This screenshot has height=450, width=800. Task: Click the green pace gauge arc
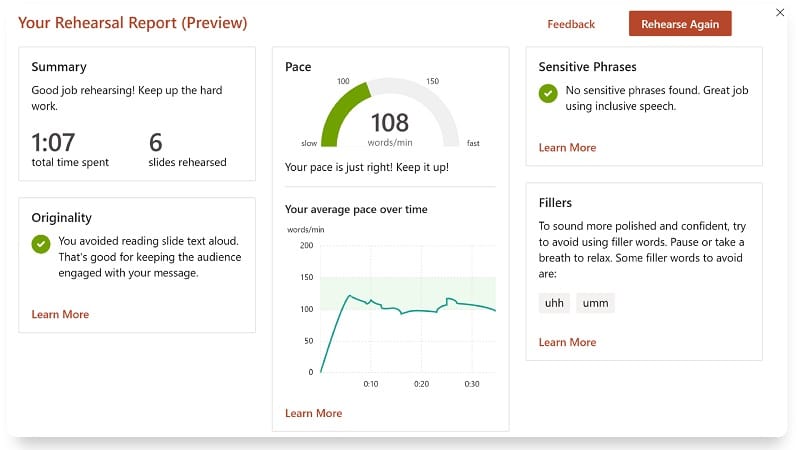(x=343, y=111)
